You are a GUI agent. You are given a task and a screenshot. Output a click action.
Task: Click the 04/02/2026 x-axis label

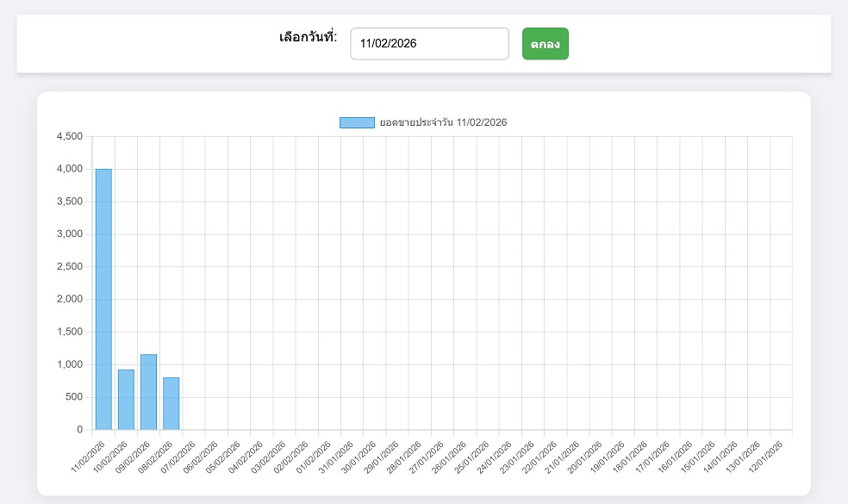point(246,457)
